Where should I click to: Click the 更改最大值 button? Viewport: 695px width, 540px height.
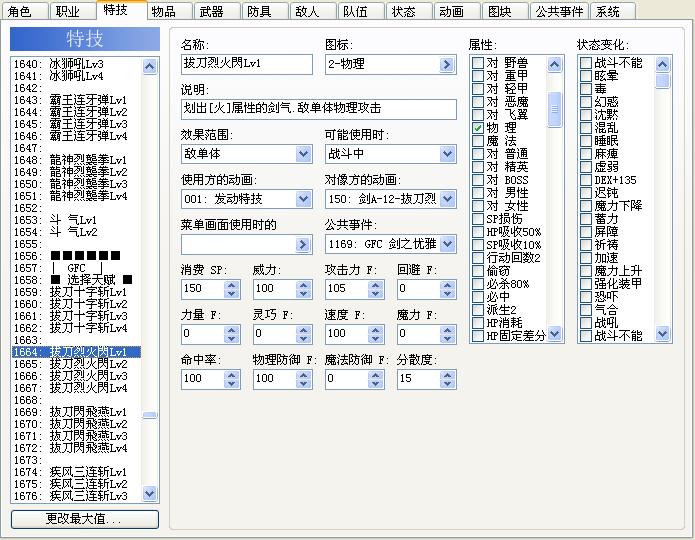[x=85, y=519]
